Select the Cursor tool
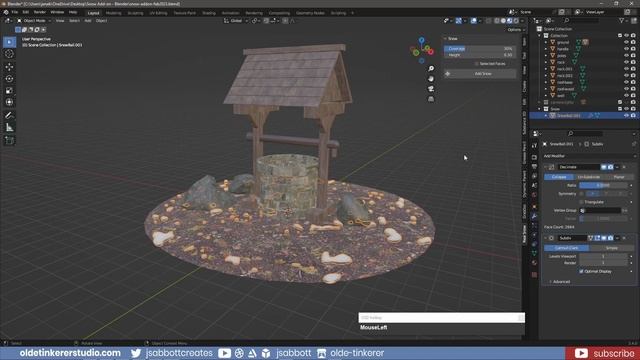 tap(9, 54)
